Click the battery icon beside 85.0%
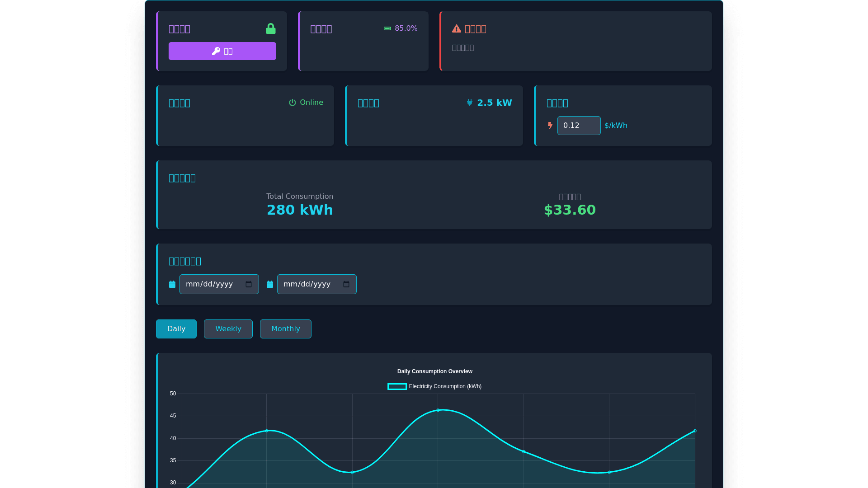 pos(387,28)
